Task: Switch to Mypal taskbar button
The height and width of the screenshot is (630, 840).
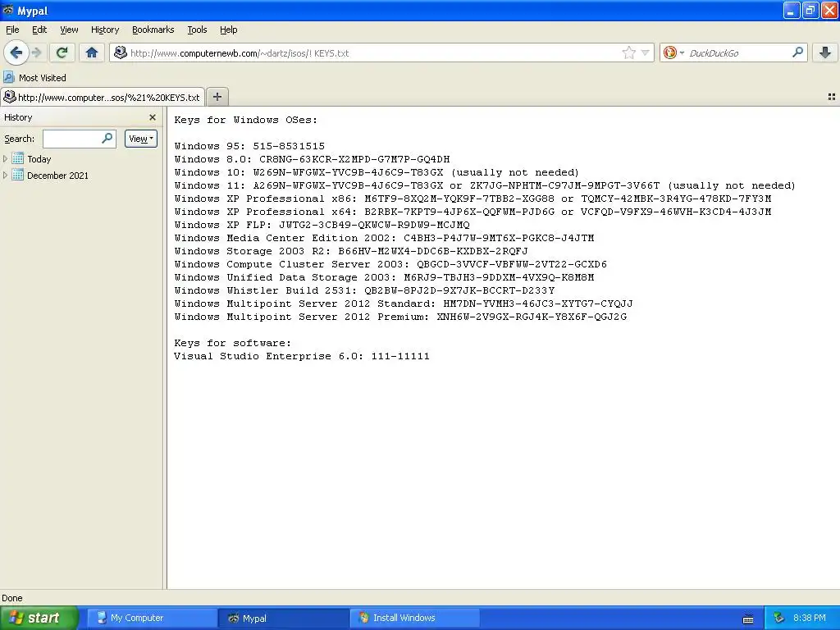Action: click(283, 618)
